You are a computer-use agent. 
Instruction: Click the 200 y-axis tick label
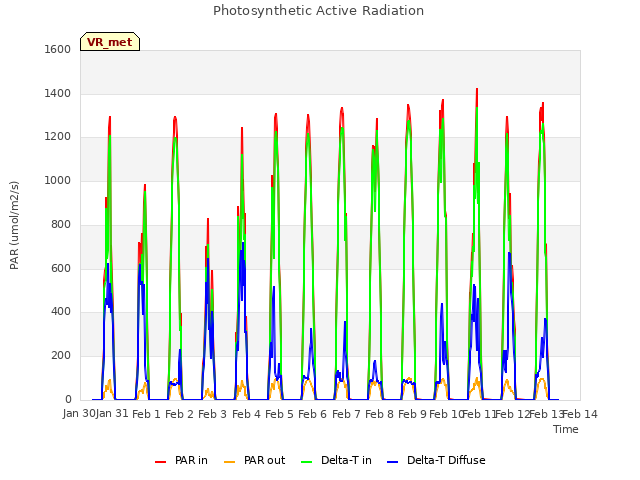61,356
